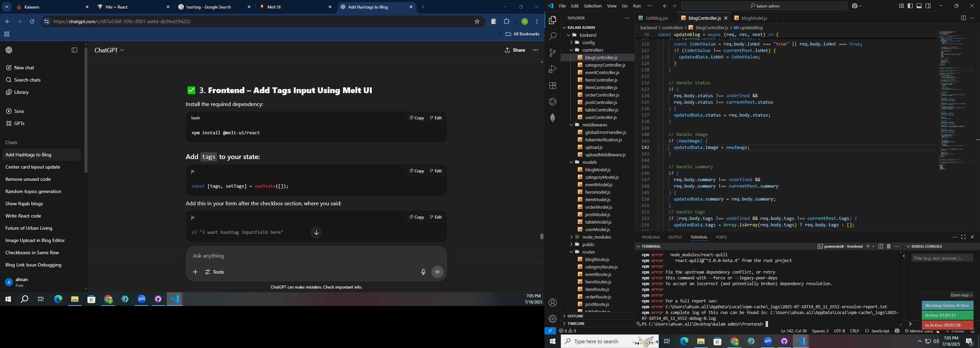Add a new terminal with the plus icon
Screen dimensions: 980x348
pos(868,246)
